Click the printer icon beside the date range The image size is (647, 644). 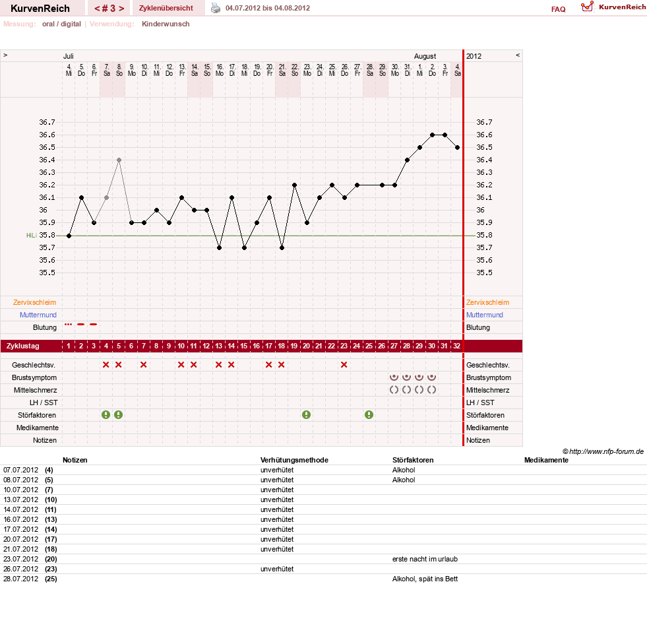(x=216, y=9)
